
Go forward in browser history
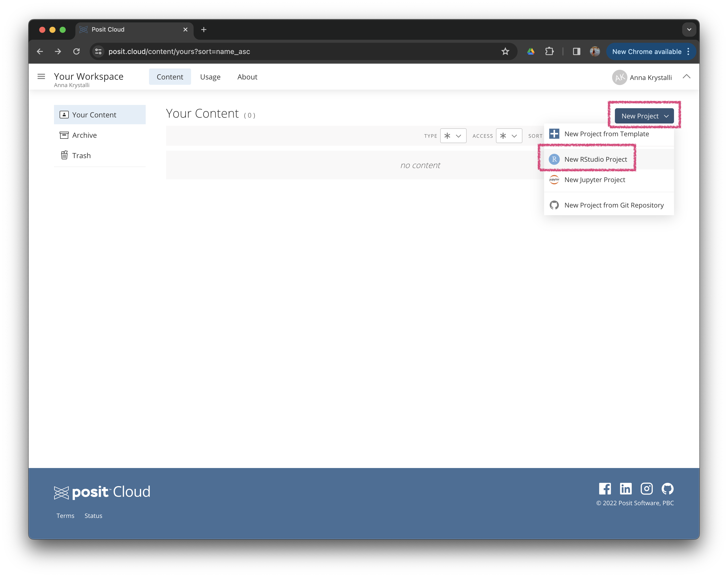tap(58, 51)
